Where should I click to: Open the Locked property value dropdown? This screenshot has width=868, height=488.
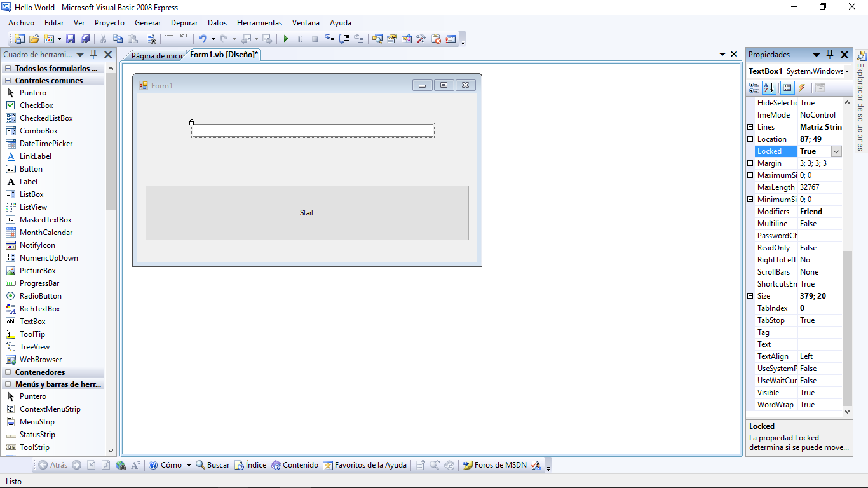pyautogui.click(x=836, y=151)
